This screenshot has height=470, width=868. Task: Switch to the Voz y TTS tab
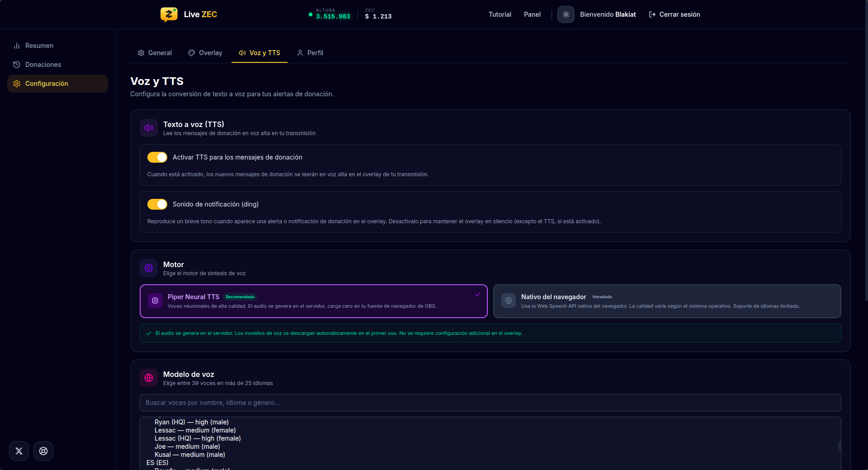tap(259, 53)
